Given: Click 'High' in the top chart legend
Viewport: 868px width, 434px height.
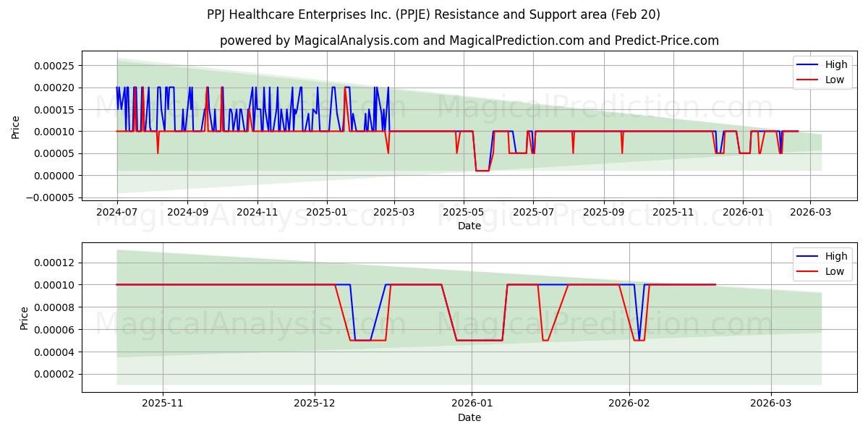Looking at the screenshot, I should pos(836,65).
